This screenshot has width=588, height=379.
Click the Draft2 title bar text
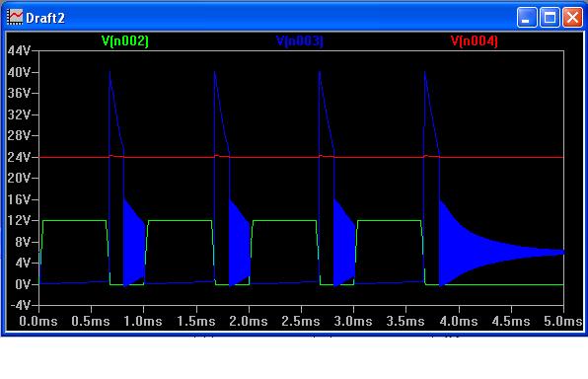coord(45,18)
